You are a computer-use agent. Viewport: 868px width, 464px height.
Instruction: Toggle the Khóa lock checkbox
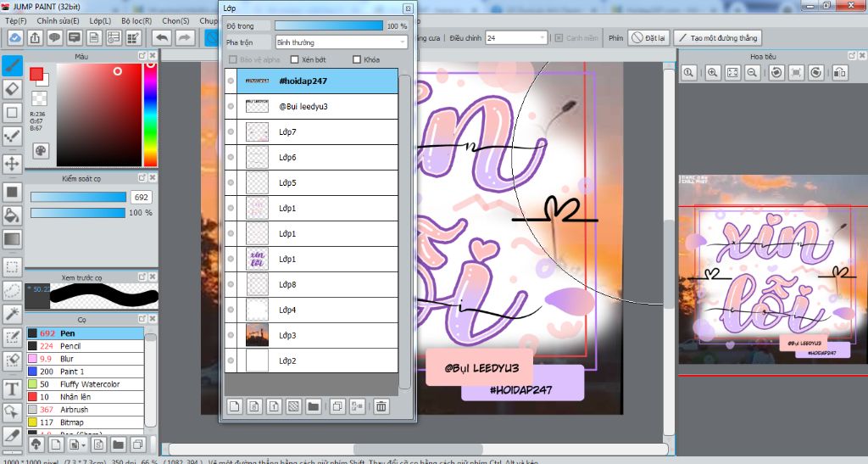[357, 59]
